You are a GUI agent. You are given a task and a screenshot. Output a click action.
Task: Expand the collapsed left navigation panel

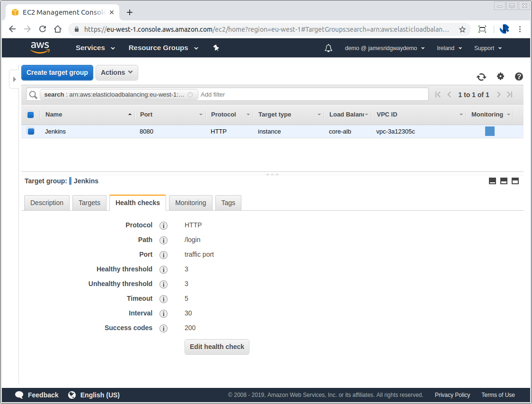tap(14, 79)
